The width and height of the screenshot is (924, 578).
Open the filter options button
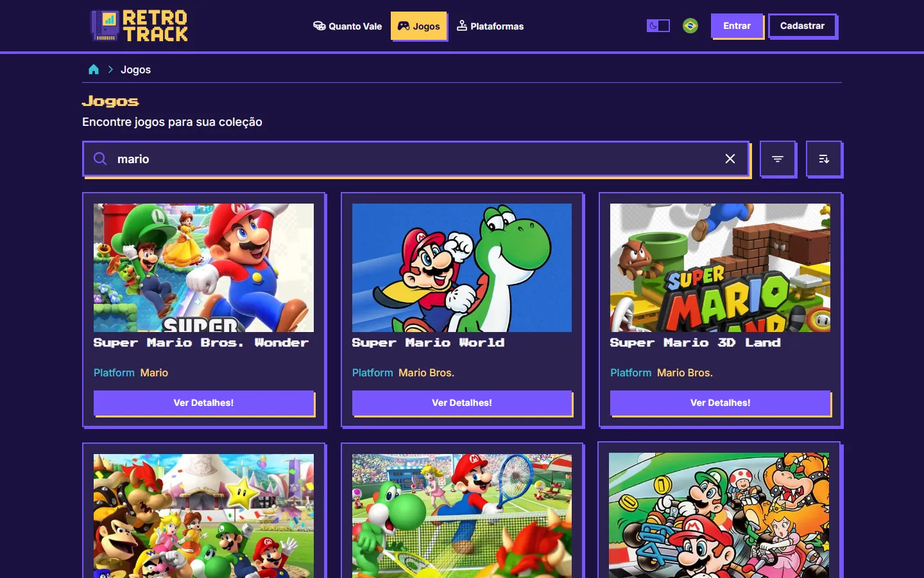click(778, 159)
